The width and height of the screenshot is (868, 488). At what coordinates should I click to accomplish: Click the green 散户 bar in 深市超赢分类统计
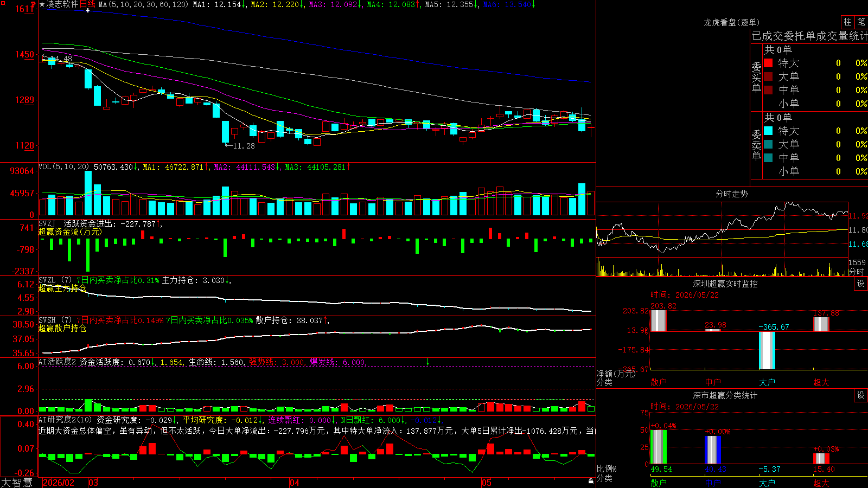pyautogui.click(x=659, y=447)
